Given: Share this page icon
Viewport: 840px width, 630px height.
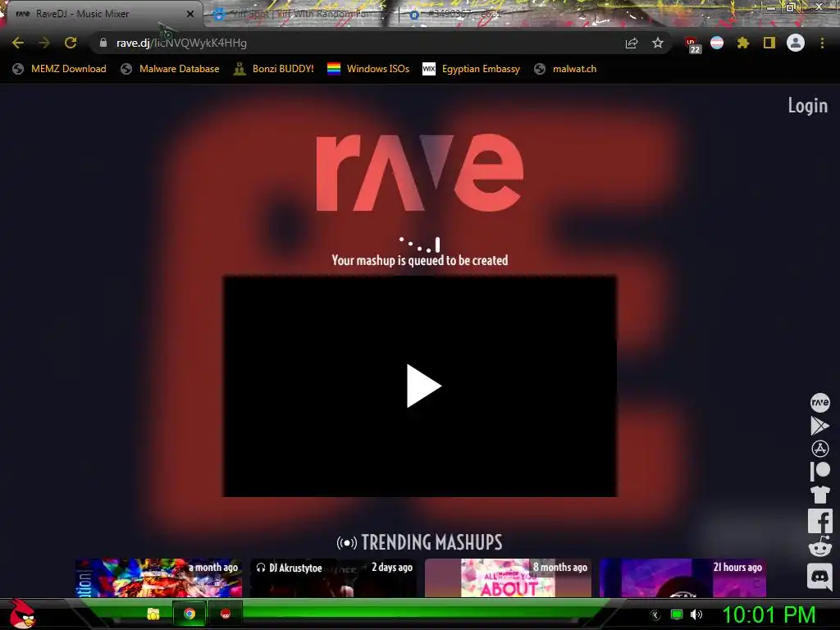Looking at the screenshot, I should click(632, 43).
